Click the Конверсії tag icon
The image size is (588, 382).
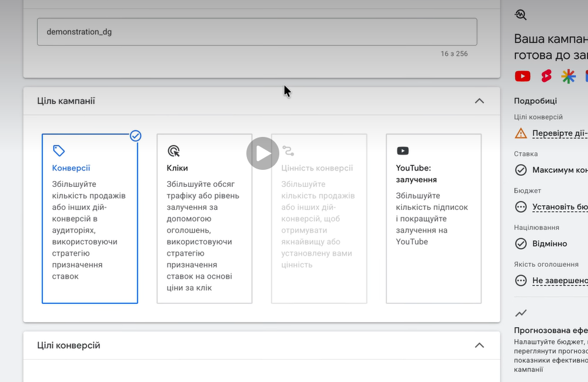[x=59, y=150]
